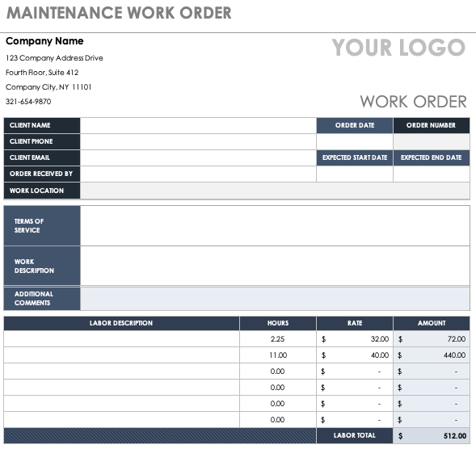Click the WORK ORDER heading at right
476x449 pixels.
pos(413,102)
